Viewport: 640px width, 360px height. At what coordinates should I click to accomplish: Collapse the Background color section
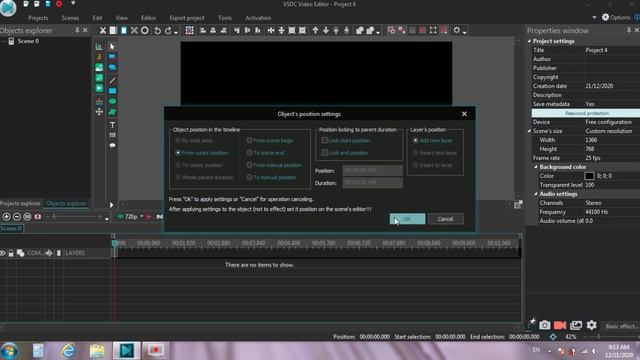pyautogui.click(x=536, y=167)
